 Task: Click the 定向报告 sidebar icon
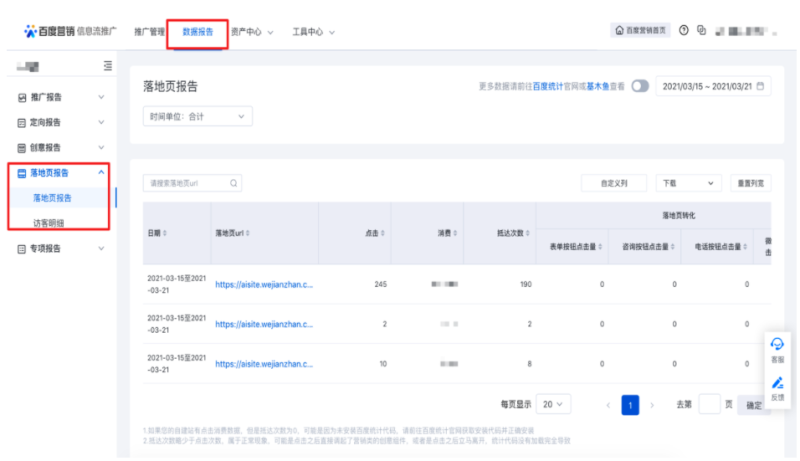(x=21, y=123)
